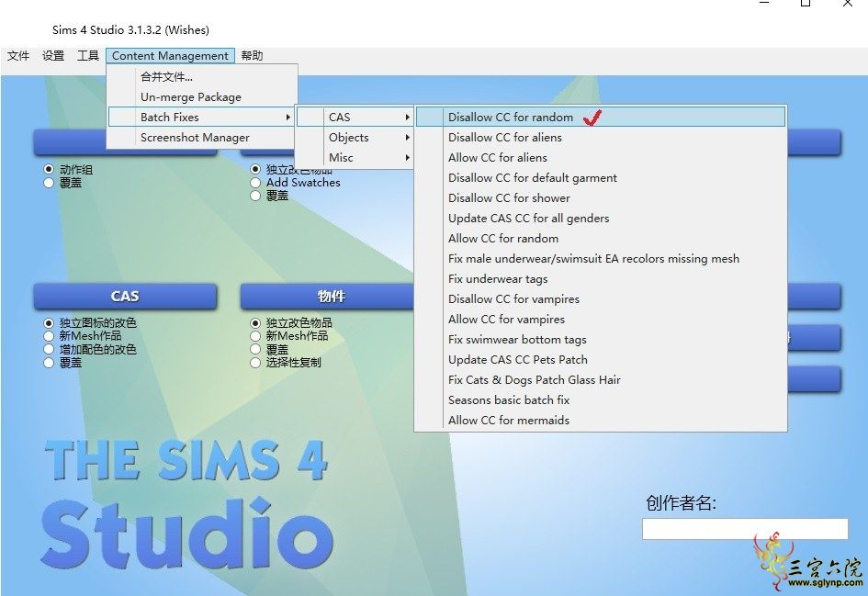Select Disallow CC for default garment
The width and height of the screenshot is (868, 596).
coord(601,177)
